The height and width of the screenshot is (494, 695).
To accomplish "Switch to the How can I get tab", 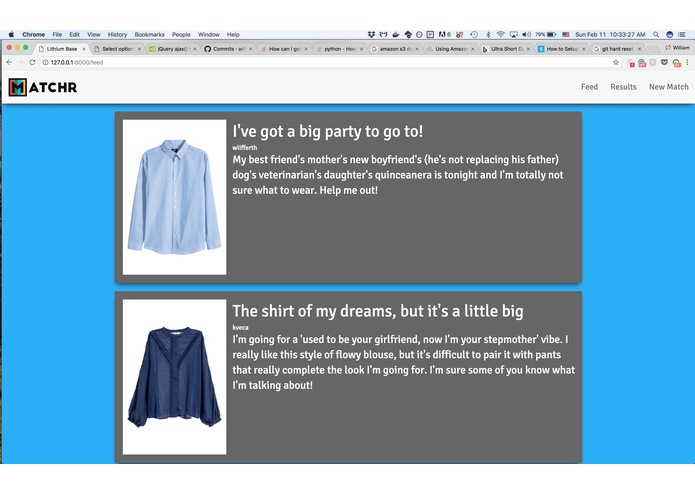I will 284,49.
